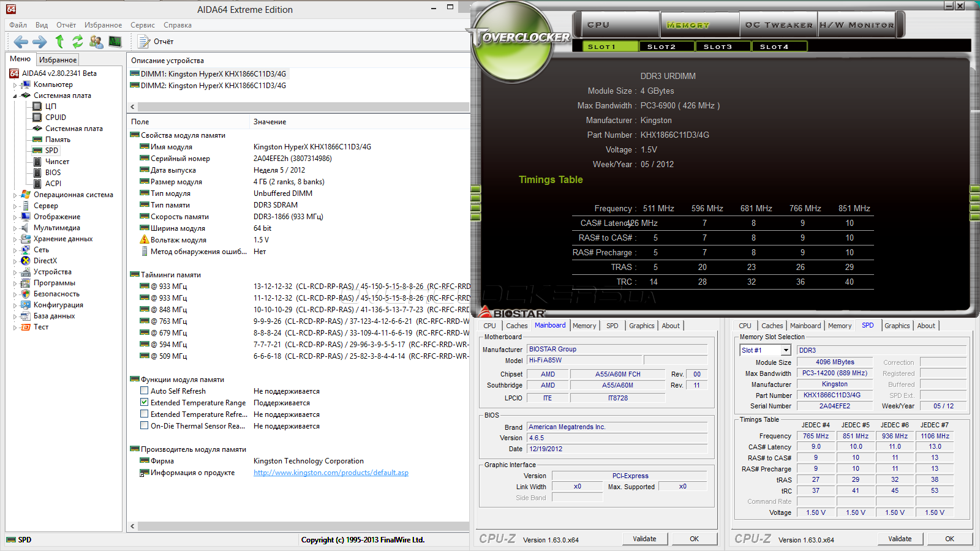Select the ЦП tree item icon
980x551 pixels.
[37, 107]
